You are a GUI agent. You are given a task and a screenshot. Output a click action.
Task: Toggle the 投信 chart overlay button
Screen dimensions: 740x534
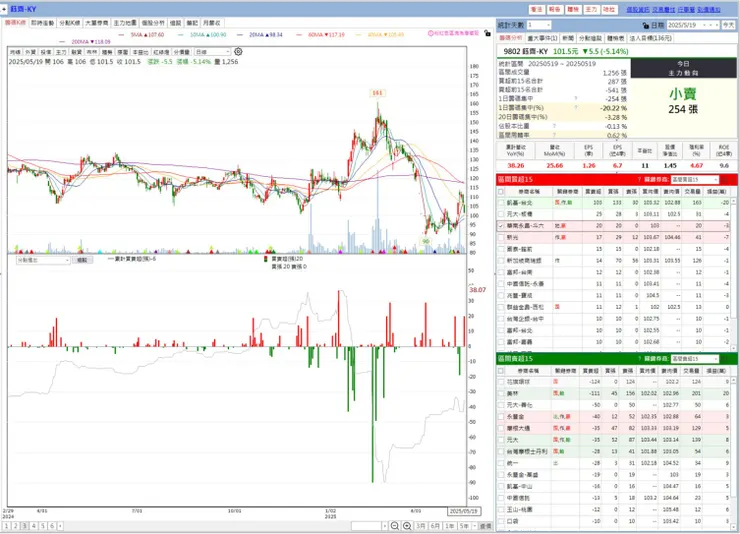click(46, 52)
